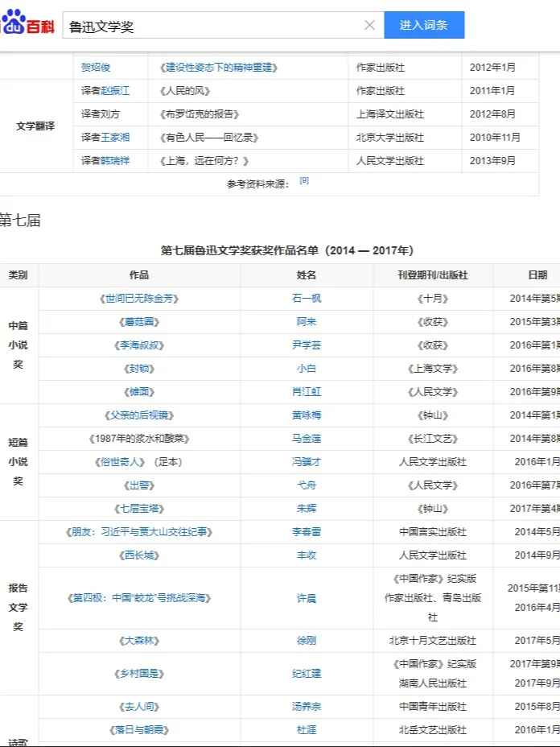Open 《第四极：中国"蛟龙"号挑战深海》 link

coord(139,598)
